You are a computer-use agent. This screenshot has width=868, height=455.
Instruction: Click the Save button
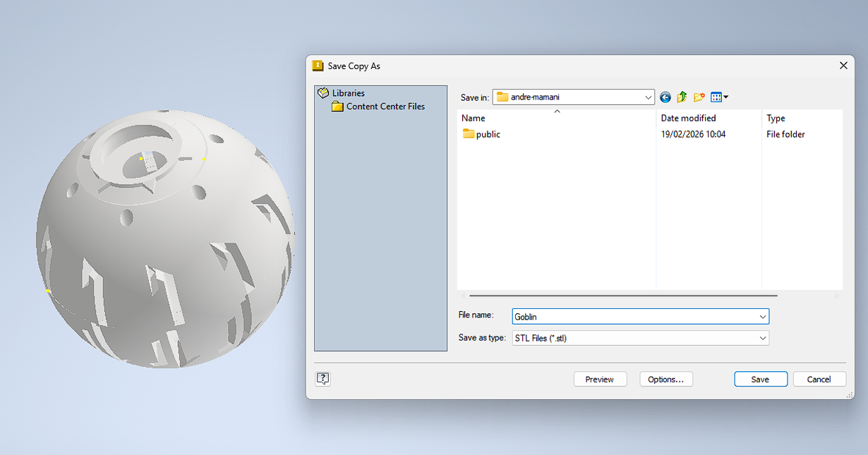pyautogui.click(x=760, y=380)
